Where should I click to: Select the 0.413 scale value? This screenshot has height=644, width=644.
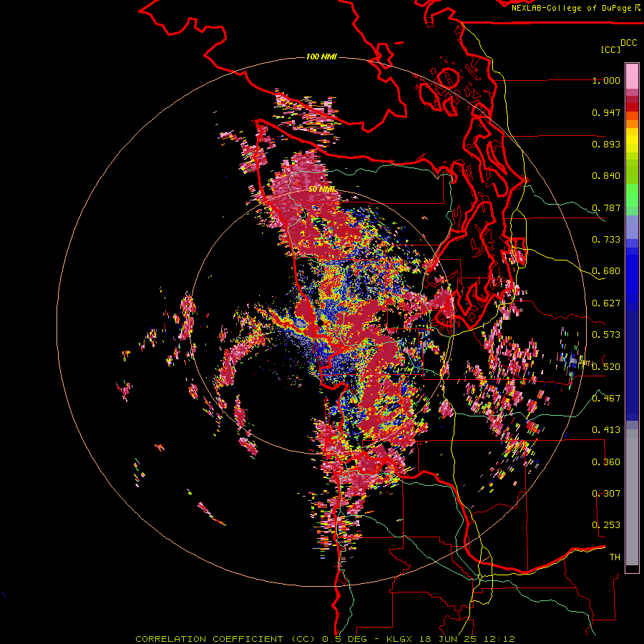(606, 429)
